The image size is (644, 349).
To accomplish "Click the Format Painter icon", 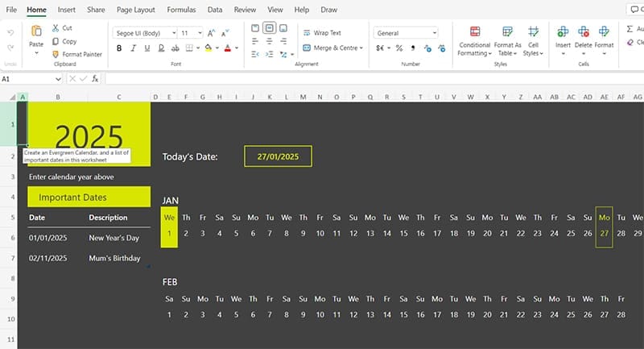I will pyautogui.click(x=55, y=54).
